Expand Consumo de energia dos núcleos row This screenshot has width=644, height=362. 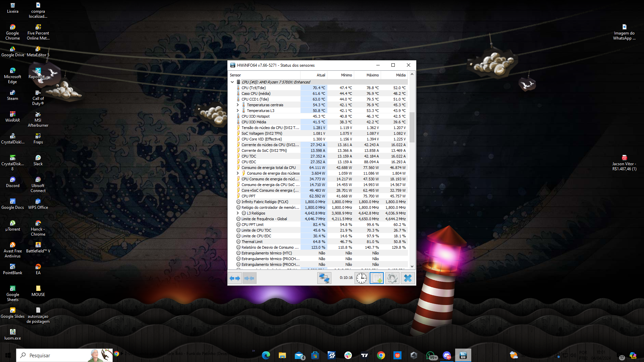(x=238, y=173)
